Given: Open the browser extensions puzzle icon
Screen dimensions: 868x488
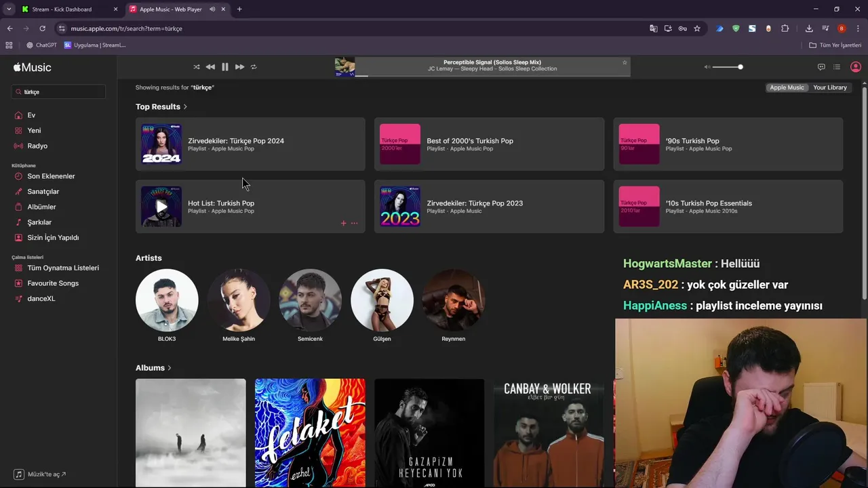Looking at the screenshot, I should click(x=785, y=28).
